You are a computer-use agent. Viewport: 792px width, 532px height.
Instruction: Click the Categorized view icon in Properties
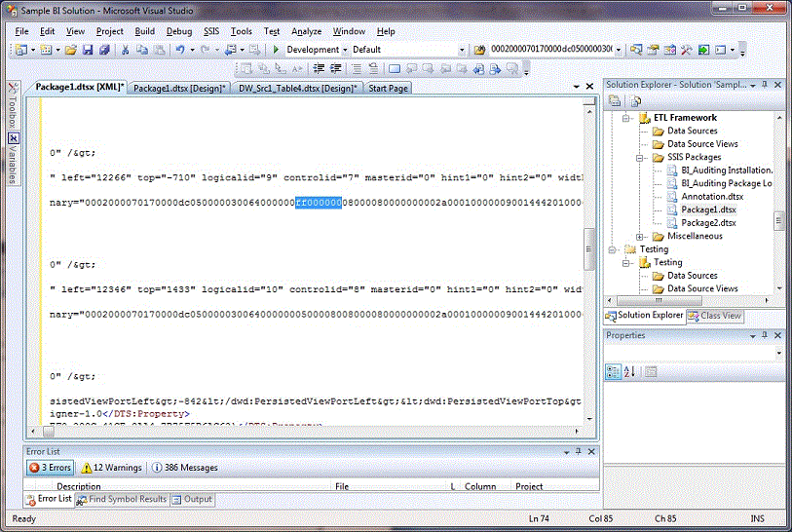click(614, 371)
